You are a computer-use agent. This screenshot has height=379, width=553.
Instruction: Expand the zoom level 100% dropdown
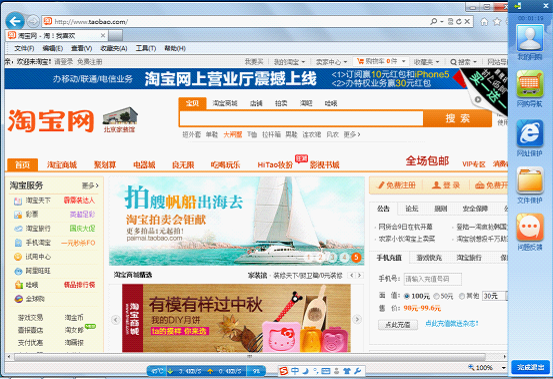(503, 368)
